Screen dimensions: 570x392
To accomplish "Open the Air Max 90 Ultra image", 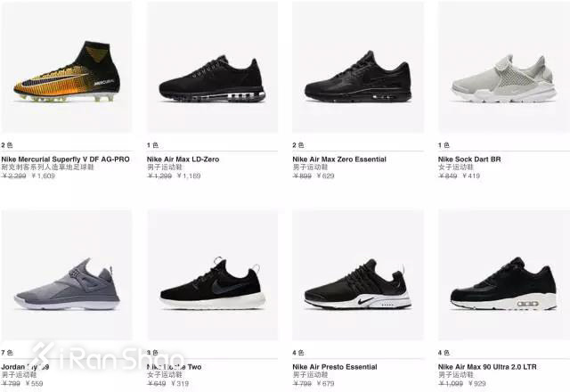I will pos(504,275).
